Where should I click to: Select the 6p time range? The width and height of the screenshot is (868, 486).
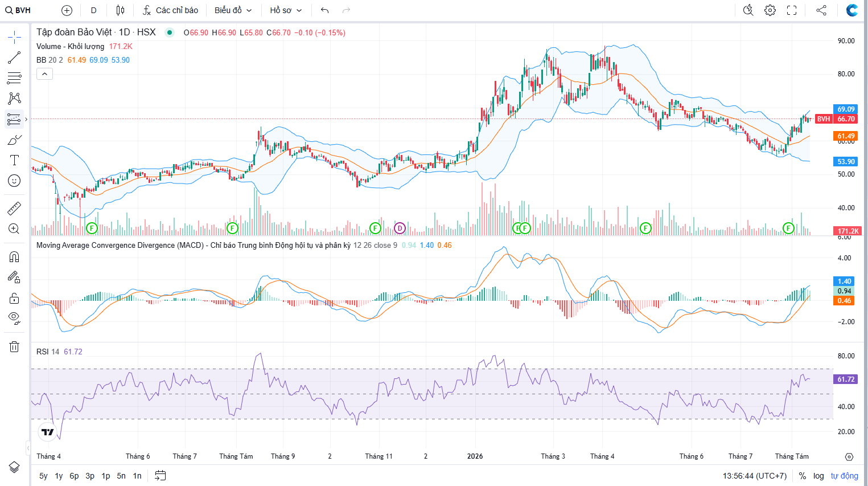tap(74, 476)
